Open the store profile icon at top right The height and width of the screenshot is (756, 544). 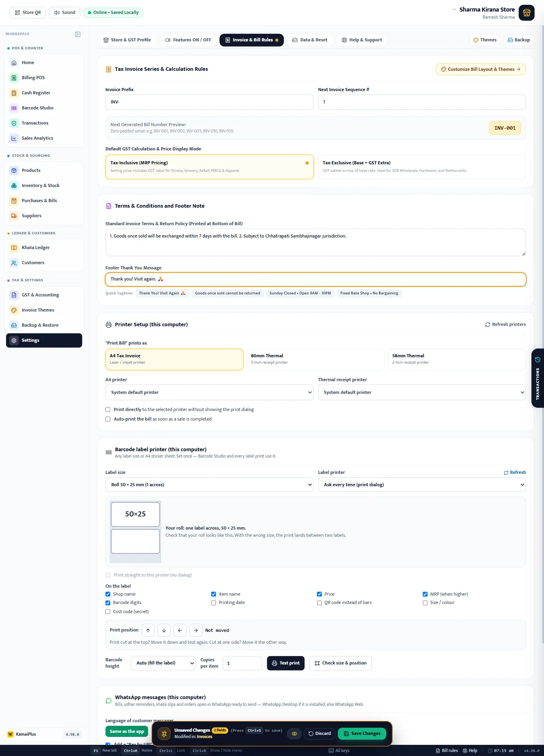coord(526,13)
